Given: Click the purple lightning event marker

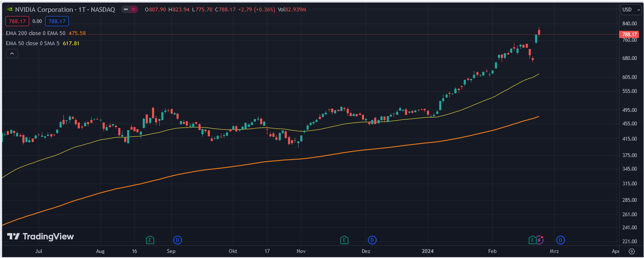Looking at the screenshot, I should pyautogui.click(x=540, y=240).
